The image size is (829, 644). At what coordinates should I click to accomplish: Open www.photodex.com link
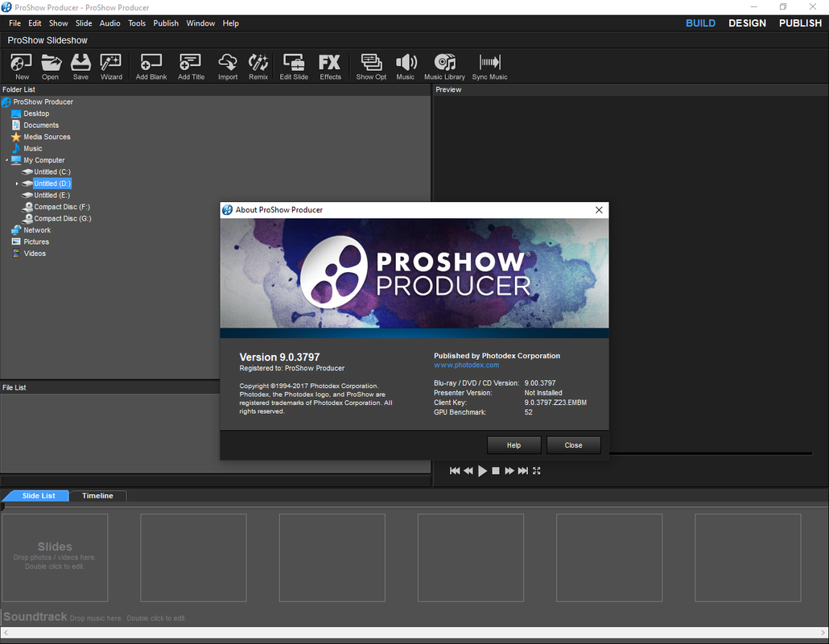tap(466, 365)
